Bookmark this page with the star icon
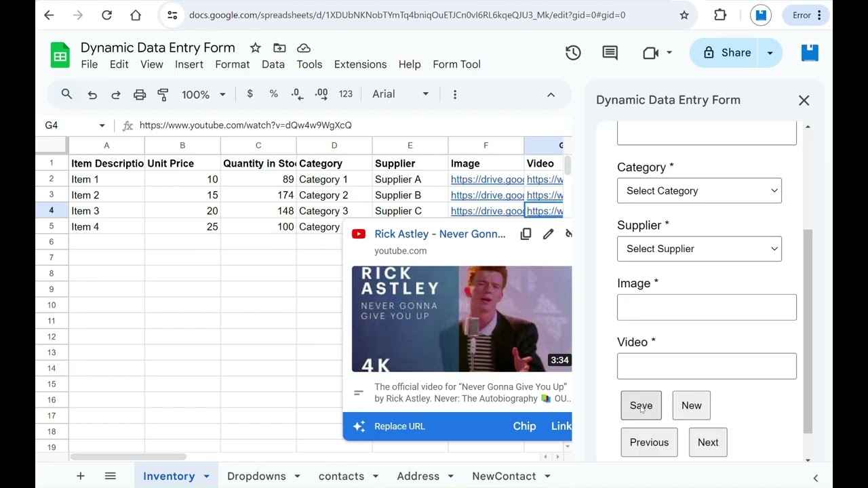 pos(684,15)
